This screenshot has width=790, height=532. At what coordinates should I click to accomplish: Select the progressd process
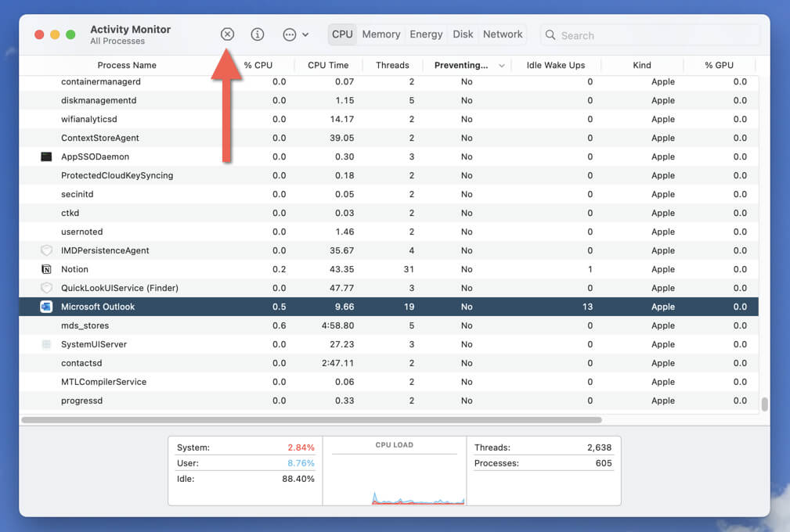(388, 401)
